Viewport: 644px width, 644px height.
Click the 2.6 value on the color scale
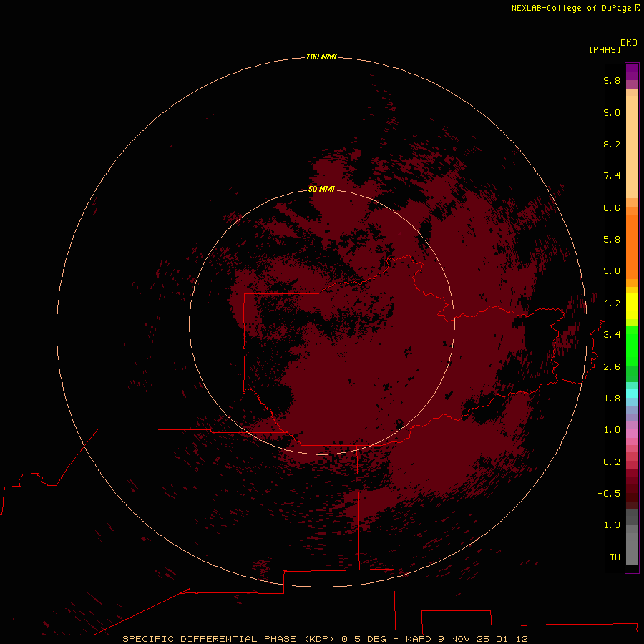612,367
